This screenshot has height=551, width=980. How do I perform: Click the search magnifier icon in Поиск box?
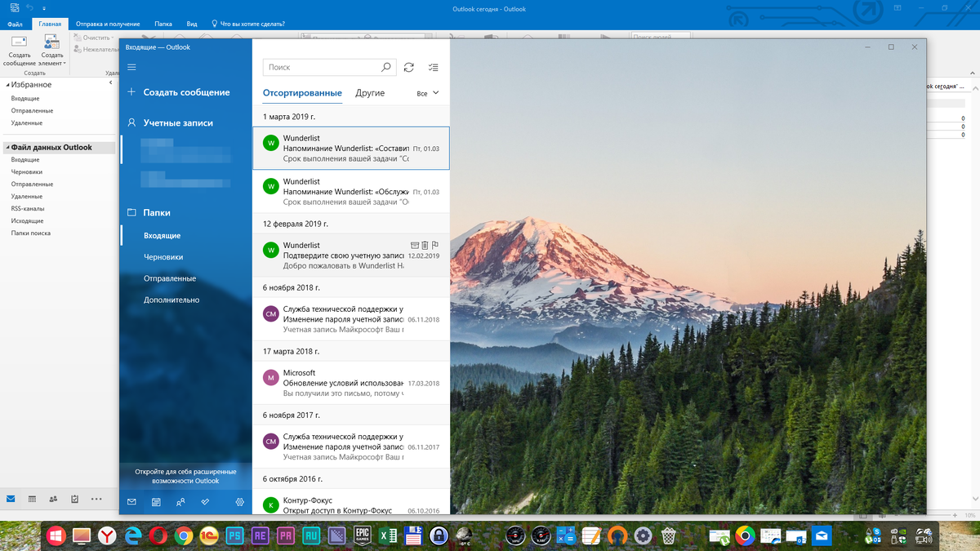coord(386,67)
